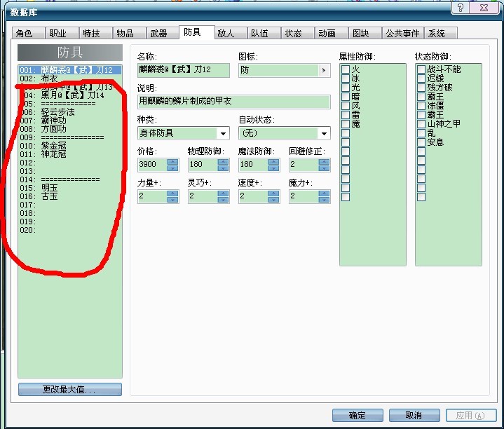This screenshot has width=504, height=429.
Task: Increase the 物理防御 value
Action: [x=223, y=162]
